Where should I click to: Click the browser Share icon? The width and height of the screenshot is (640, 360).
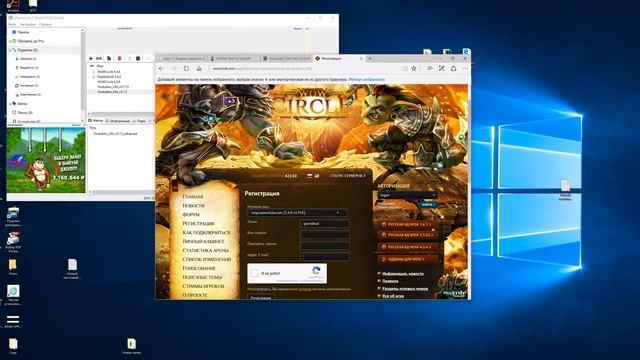click(x=453, y=69)
